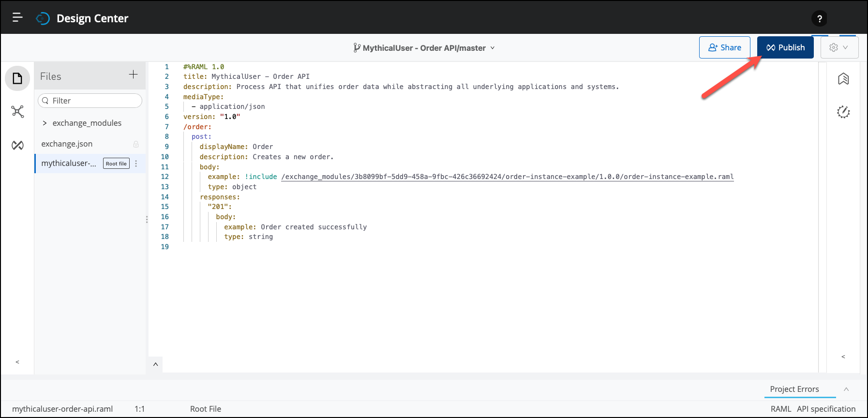
Task: Expand the bottom panel caret under the editor
Action: [155, 364]
